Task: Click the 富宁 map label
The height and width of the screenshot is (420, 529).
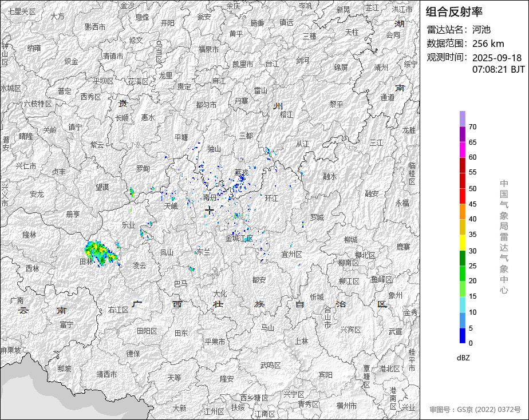Action: [x=66, y=324]
